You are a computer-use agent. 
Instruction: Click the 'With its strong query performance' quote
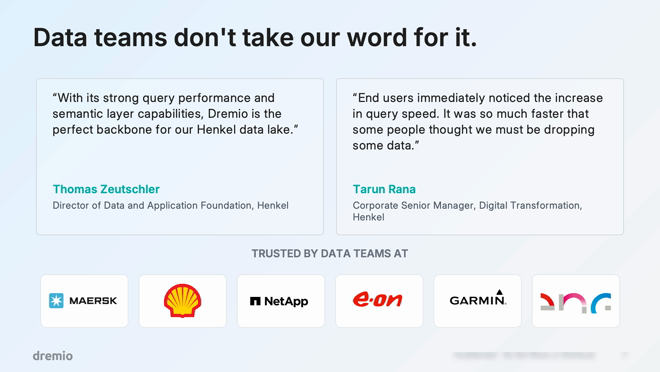(176, 114)
